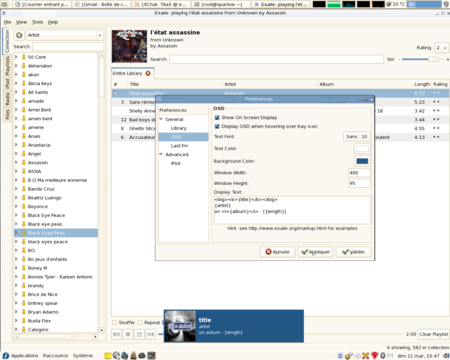The height and width of the screenshot is (360, 450).
Task: Close the Entire Library tab with red icon
Action: click(x=148, y=73)
